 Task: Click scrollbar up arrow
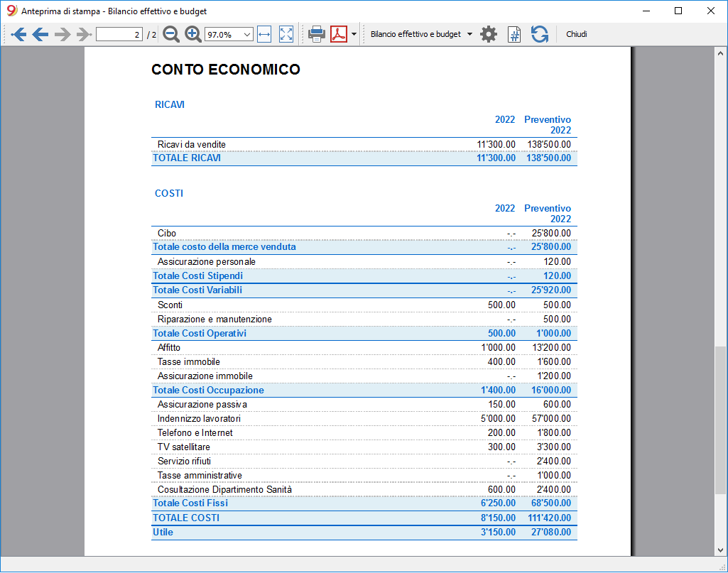721,53
